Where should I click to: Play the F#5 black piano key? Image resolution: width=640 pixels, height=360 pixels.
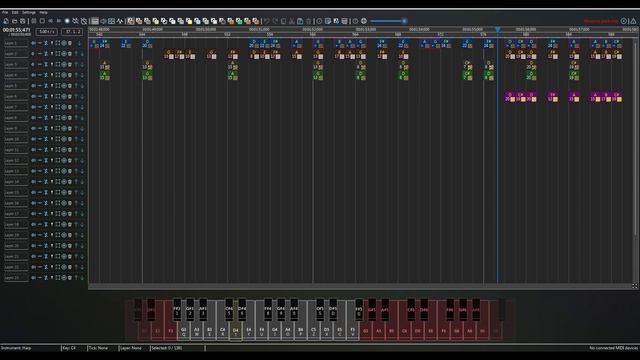pyautogui.click(x=359, y=310)
